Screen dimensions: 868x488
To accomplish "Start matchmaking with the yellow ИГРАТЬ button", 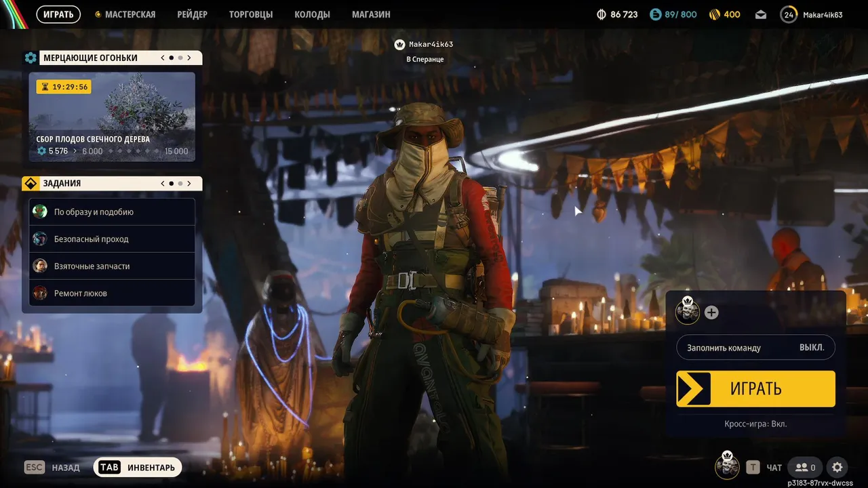I will point(755,388).
